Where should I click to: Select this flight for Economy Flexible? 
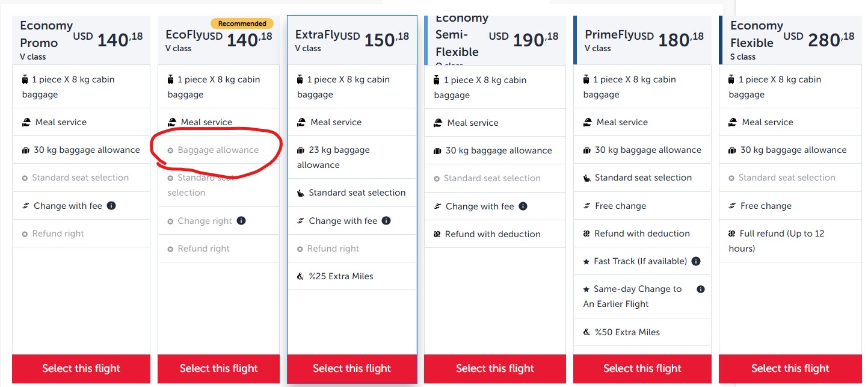pyautogui.click(x=790, y=368)
